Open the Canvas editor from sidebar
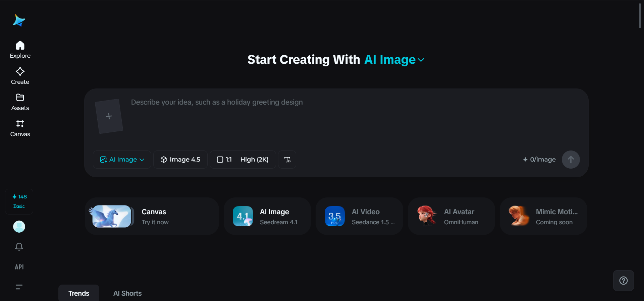The height and width of the screenshot is (301, 644). [20, 128]
